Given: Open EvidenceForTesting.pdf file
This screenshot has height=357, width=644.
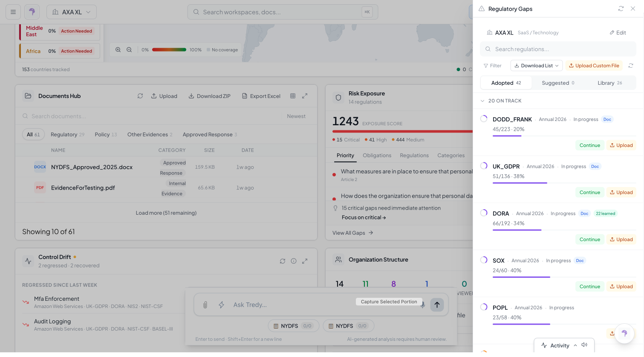Looking at the screenshot, I should click(x=83, y=187).
